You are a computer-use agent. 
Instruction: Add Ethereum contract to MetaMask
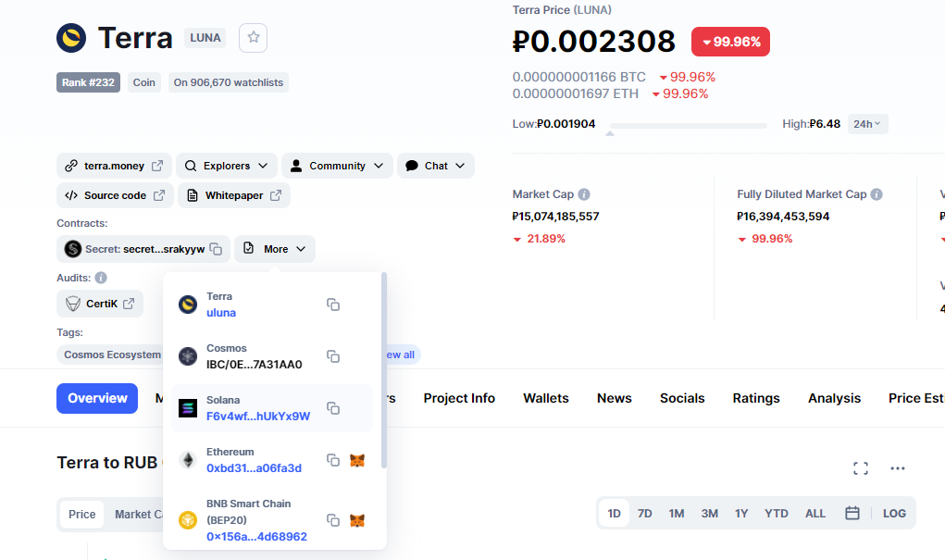click(357, 461)
